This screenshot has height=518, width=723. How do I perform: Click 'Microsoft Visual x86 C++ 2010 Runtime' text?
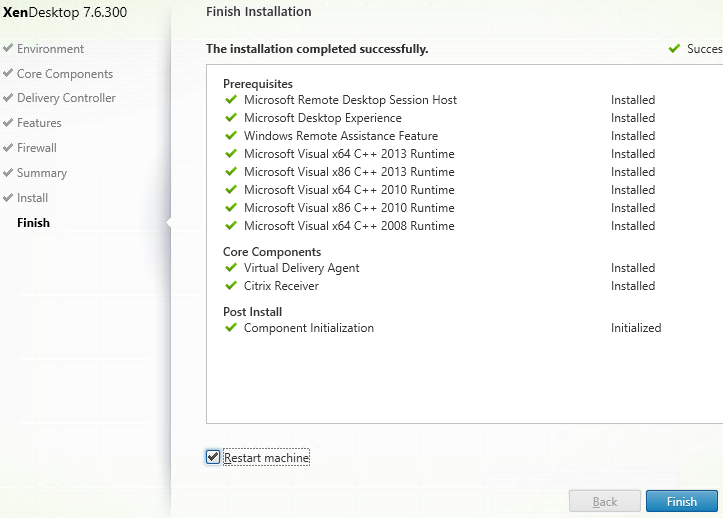pyautogui.click(x=349, y=208)
